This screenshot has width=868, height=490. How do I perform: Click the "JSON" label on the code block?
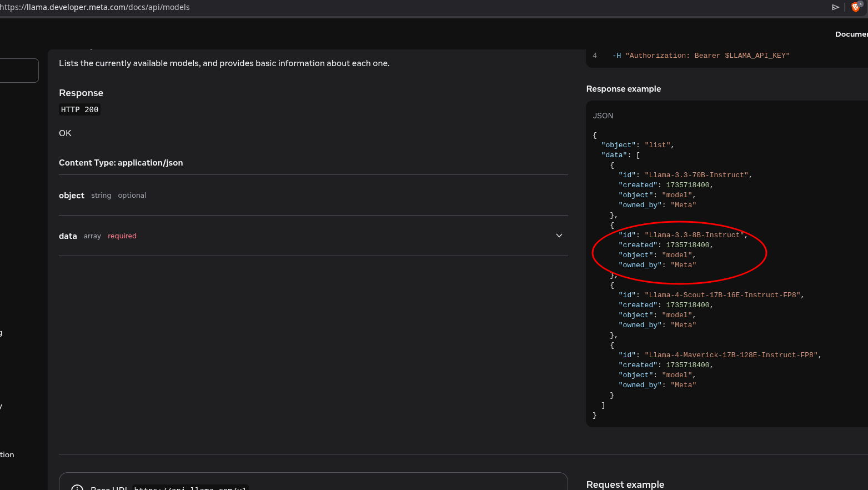[x=603, y=116]
